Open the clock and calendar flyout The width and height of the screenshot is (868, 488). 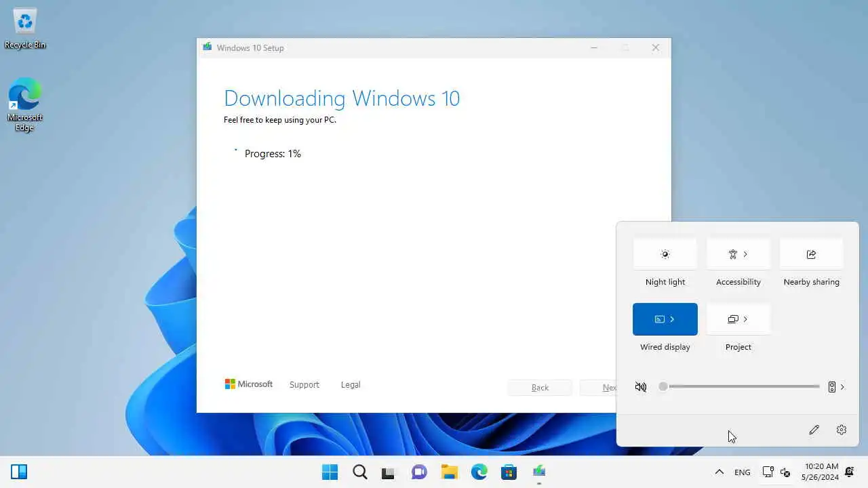pos(821,472)
